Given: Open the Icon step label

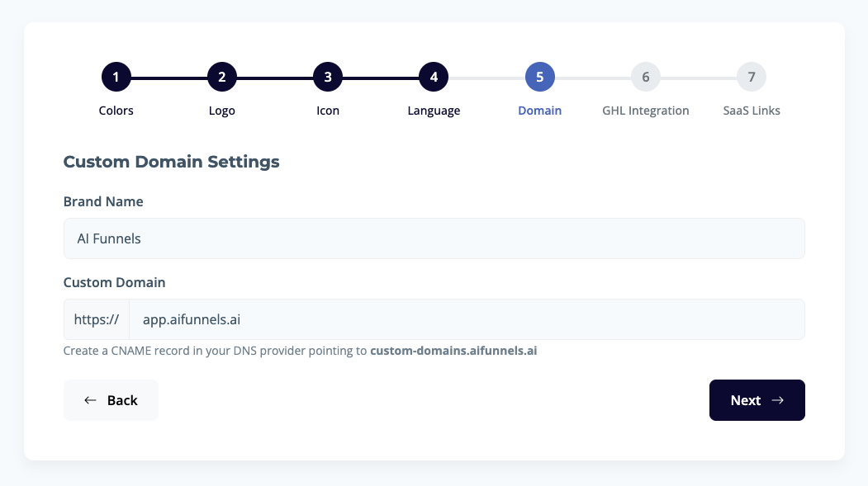Looking at the screenshot, I should point(328,111).
